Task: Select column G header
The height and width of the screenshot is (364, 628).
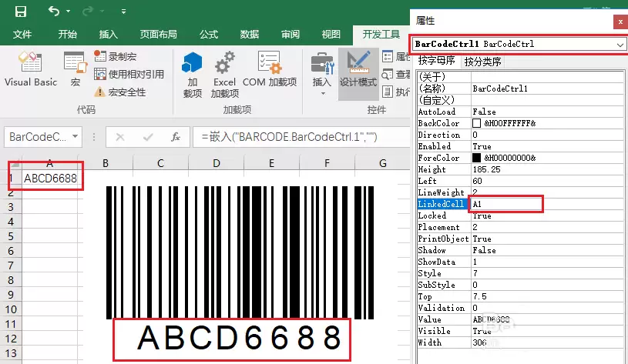Action: pos(382,163)
